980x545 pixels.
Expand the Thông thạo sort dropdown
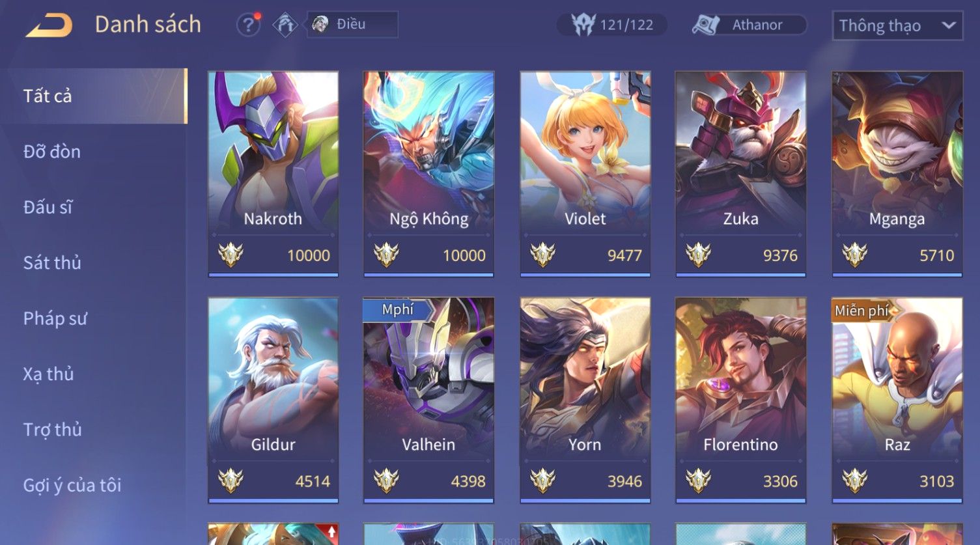[x=897, y=25]
